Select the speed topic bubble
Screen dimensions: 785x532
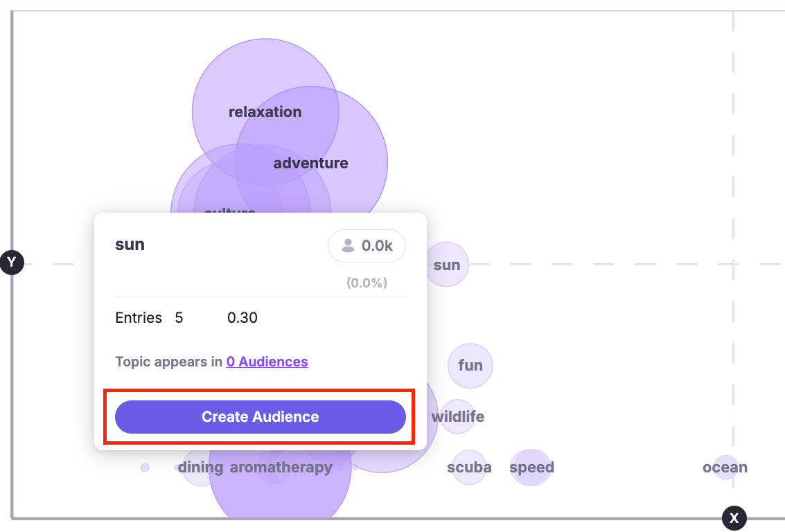(531, 468)
